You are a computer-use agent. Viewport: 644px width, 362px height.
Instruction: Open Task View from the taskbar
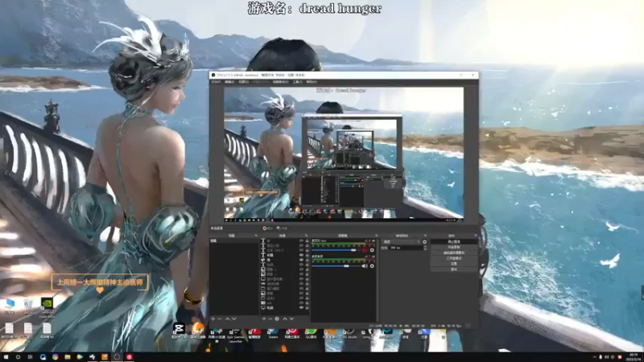[30, 357]
